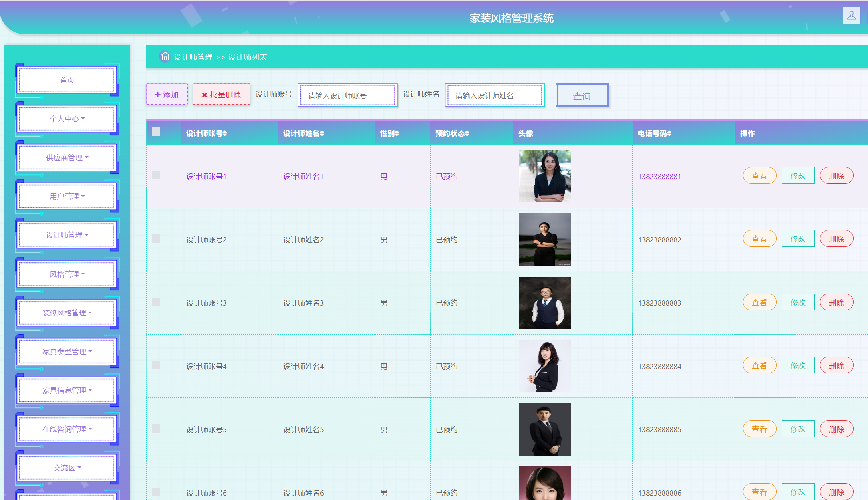
Task: Focus the 设计师姓名 input field
Action: pos(495,95)
